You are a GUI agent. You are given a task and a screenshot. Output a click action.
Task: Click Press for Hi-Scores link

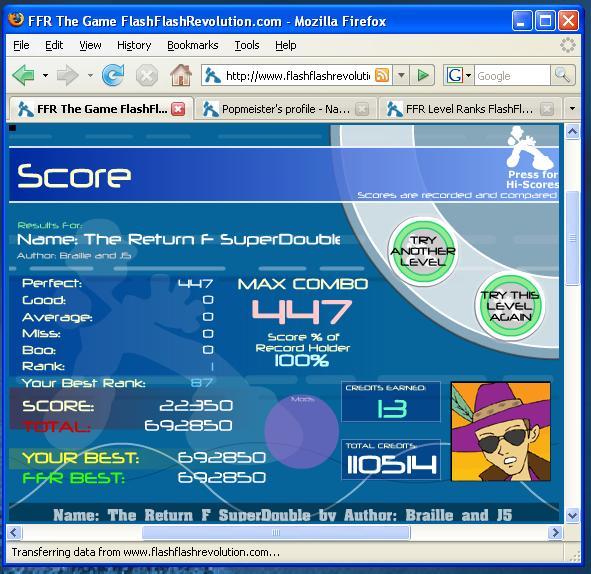pos(532,179)
